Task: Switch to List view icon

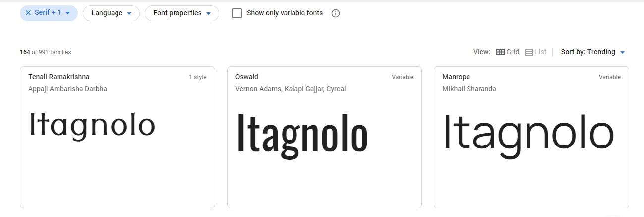Action: pos(528,52)
